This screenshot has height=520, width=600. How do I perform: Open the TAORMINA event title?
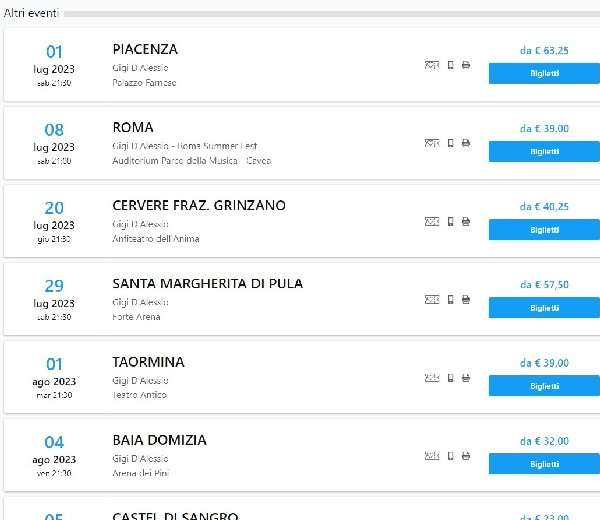(148, 362)
